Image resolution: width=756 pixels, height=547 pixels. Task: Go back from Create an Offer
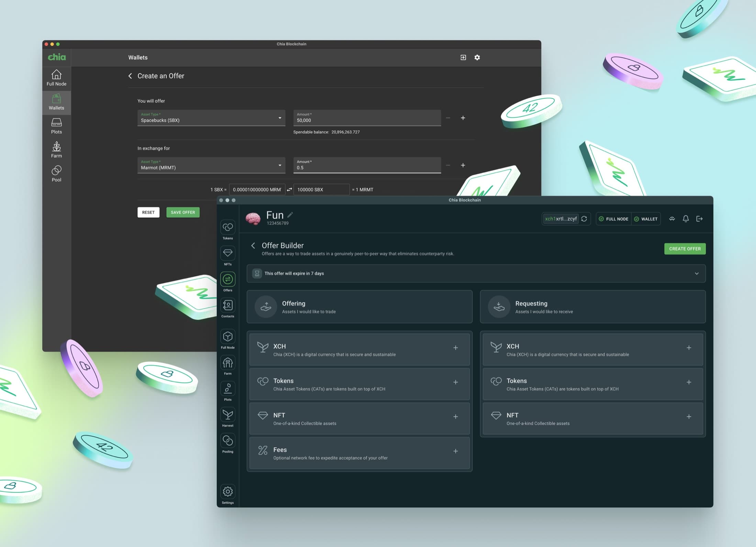(x=130, y=76)
